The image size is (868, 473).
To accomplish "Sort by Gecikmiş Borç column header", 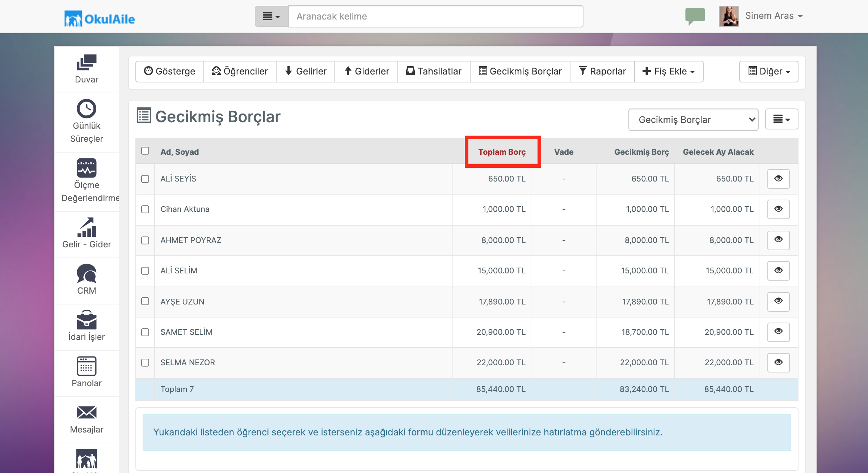I will pos(641,152).
